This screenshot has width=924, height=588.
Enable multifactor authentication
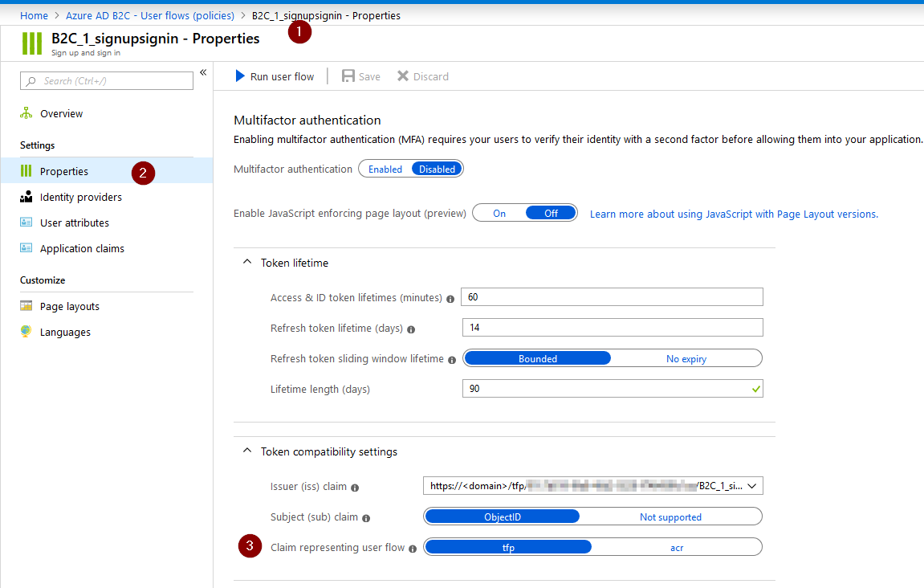(385, 169)
